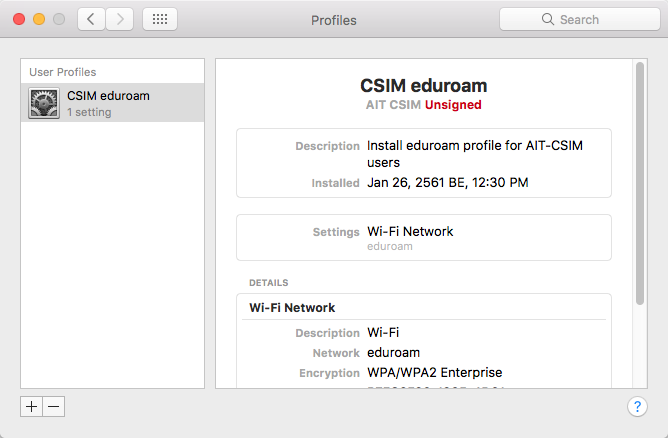Click the Profiles window title
Screen dimensions: 668x438
click(x=334, y=20)
